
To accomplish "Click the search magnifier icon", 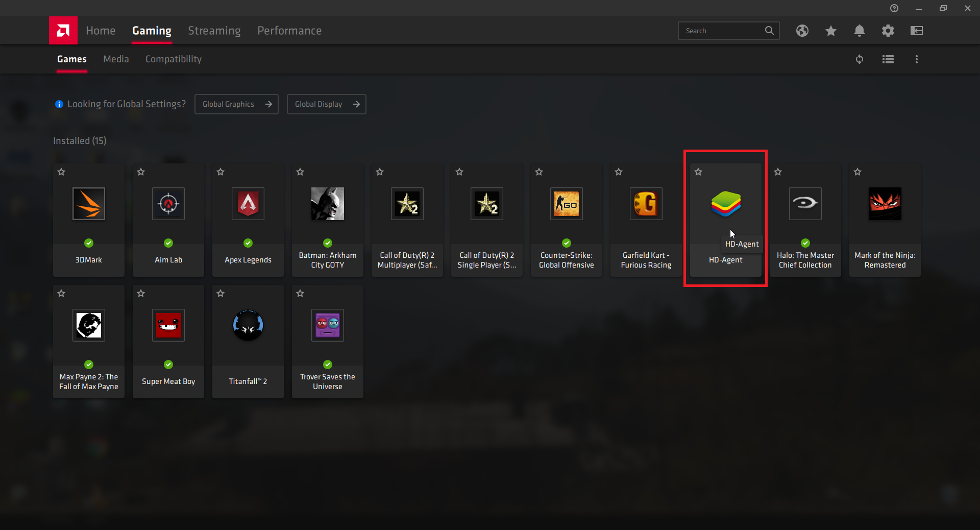I will [x=770, y=31].
